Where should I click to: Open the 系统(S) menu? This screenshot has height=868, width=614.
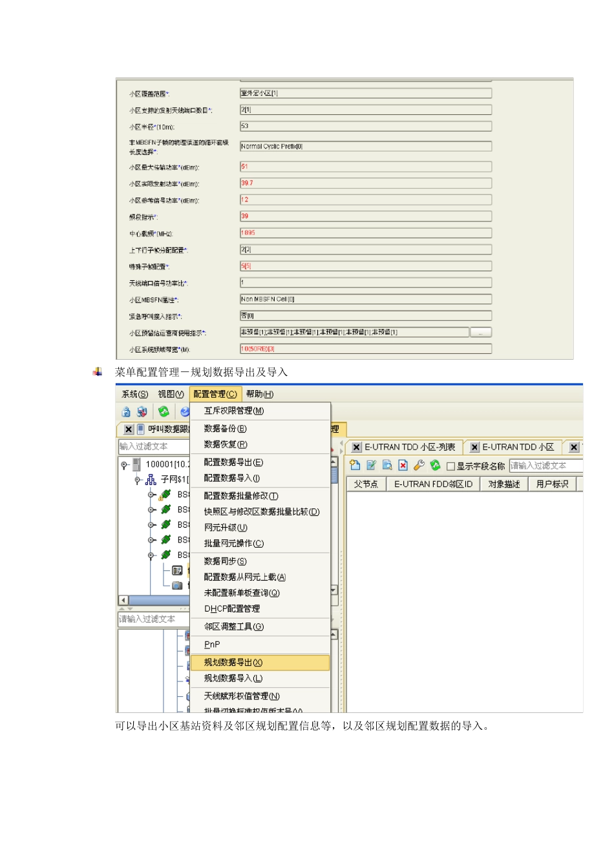tap(134, 394)
